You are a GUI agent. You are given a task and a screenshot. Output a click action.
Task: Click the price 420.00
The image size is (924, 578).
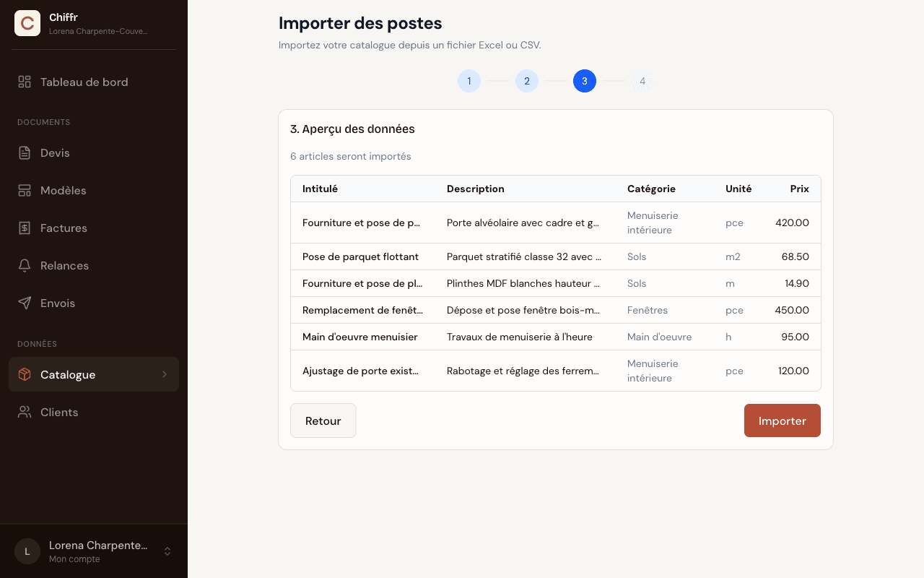click(x=793, y=223)
